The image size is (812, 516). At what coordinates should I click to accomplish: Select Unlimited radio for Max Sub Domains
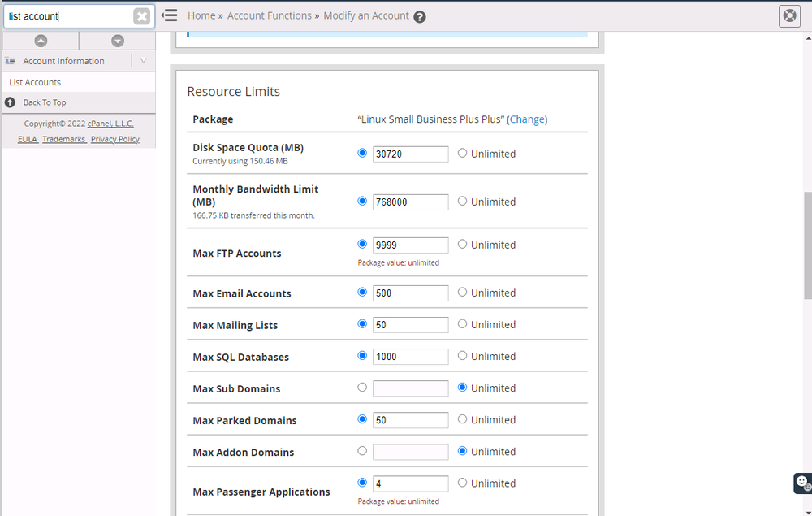pos(463,387)
